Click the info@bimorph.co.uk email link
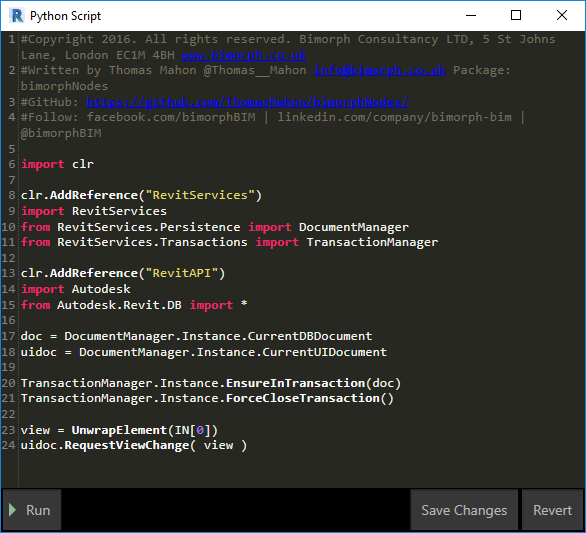The height and width of the screenshot is (533, 586). pos(379,70)
